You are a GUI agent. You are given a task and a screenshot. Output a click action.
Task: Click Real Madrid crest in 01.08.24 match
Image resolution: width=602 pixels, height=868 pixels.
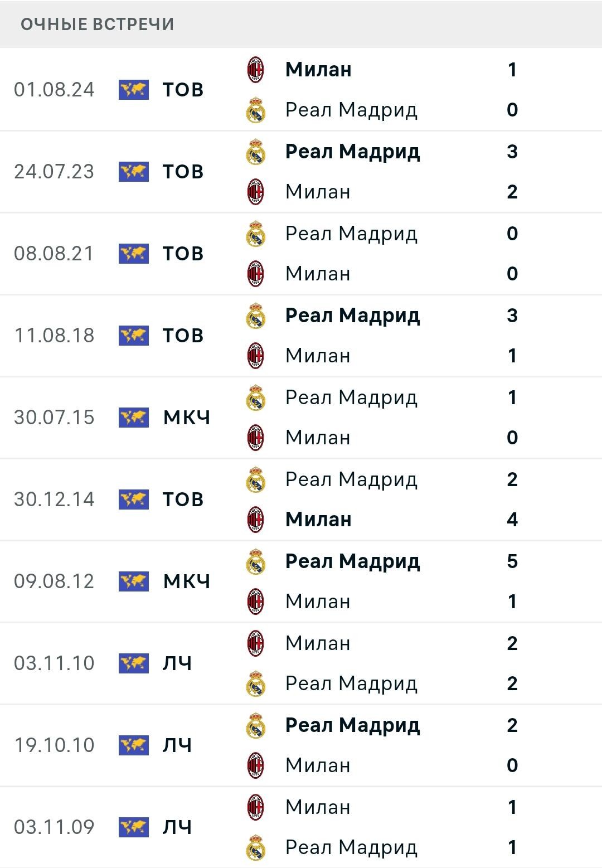coord(256,110)
